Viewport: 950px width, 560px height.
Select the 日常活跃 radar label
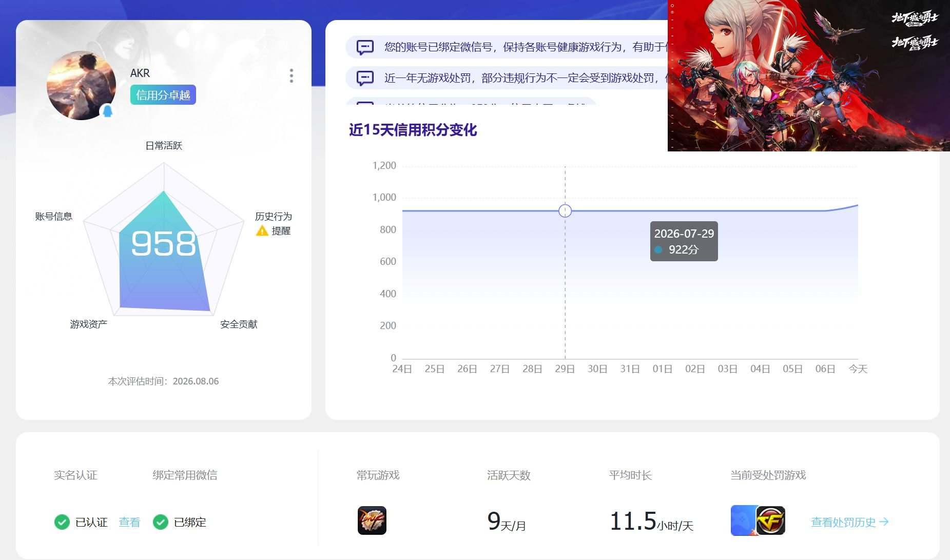(164, 146)
